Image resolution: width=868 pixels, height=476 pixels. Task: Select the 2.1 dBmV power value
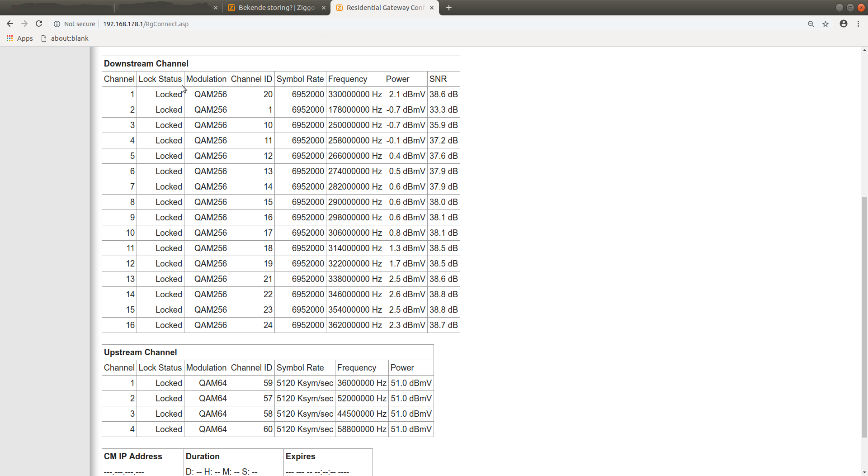[x=406, y=95]
